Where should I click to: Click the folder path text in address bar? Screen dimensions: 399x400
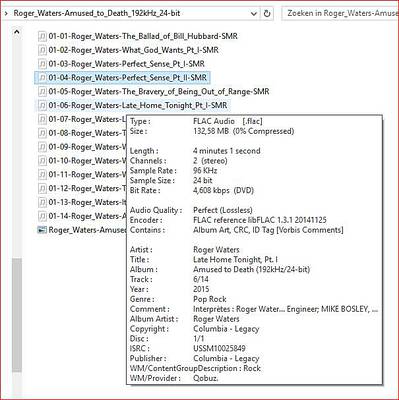[x=97, y=14]
